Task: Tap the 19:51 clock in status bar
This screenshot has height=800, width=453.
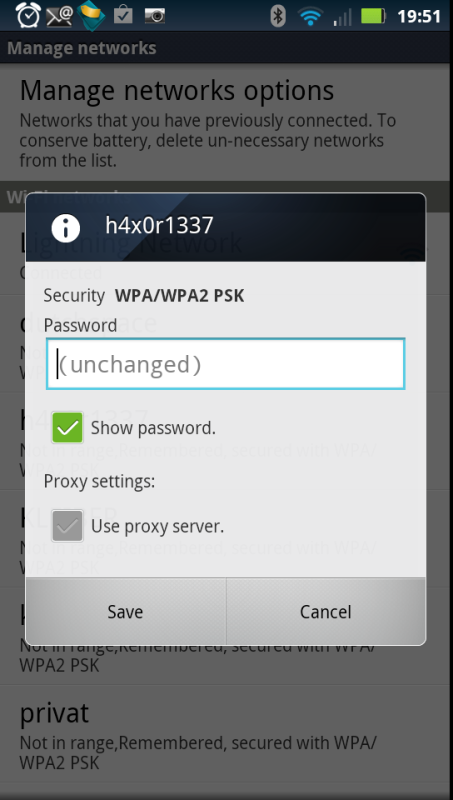Action: click(x=419, y=16)
